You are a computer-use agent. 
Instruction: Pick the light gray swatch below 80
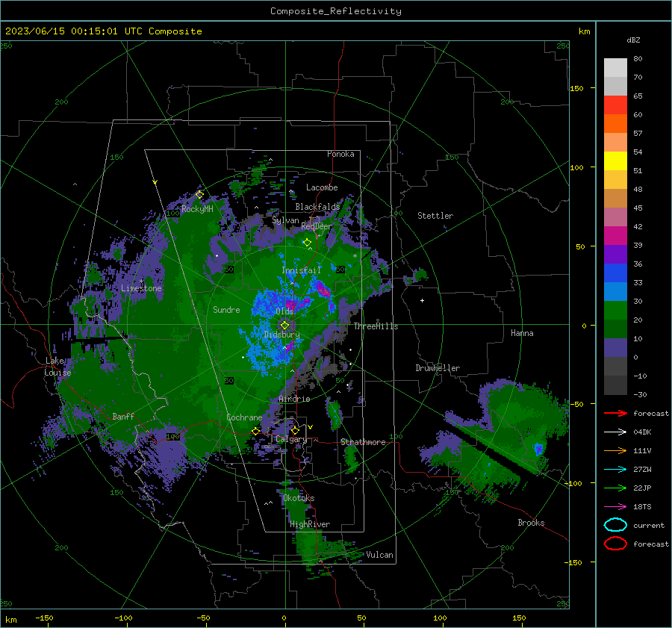pos(615,68)
